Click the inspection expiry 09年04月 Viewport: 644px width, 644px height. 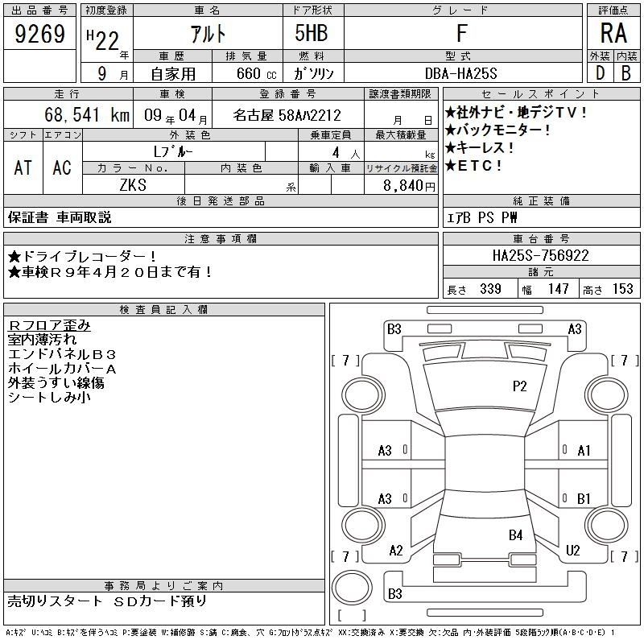coord(175,116)
